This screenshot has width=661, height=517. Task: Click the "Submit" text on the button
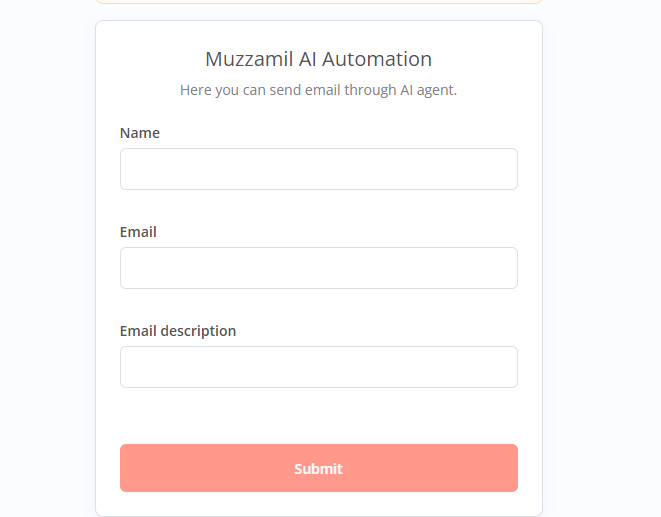point(318,468)
